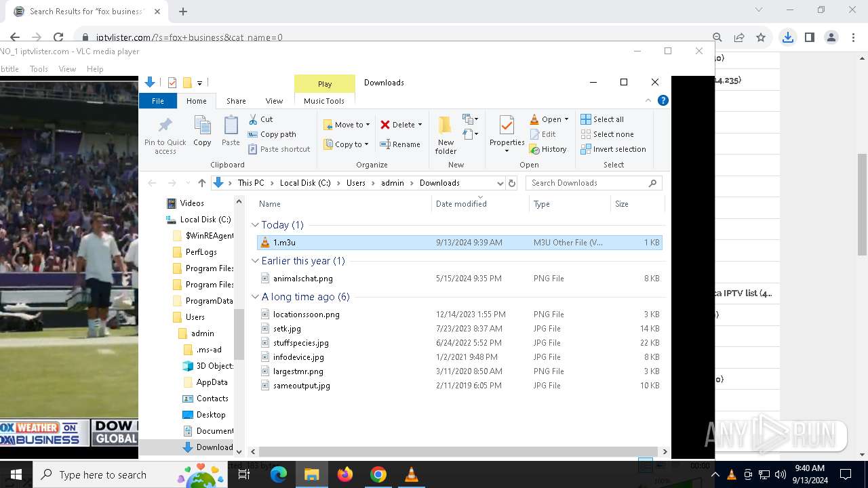Click the Cut scissors command
This screenshot has width=868, height=488.
coord(260,119)
